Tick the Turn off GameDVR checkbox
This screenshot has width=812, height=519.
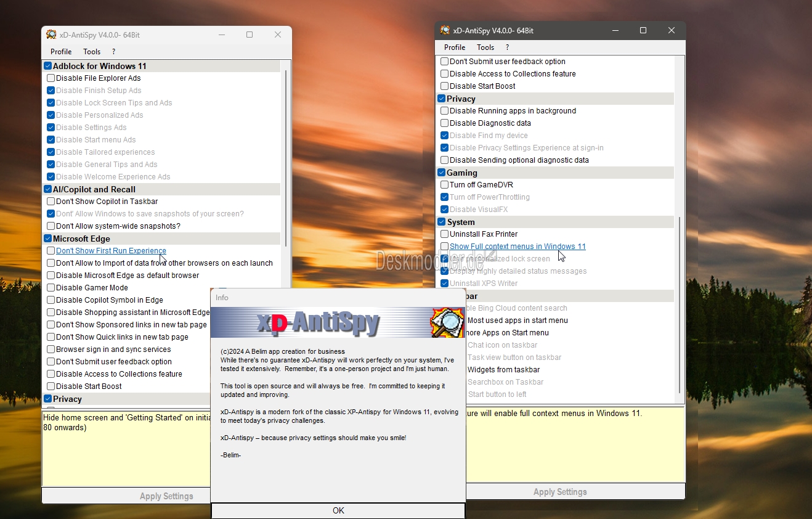(445, 185)
